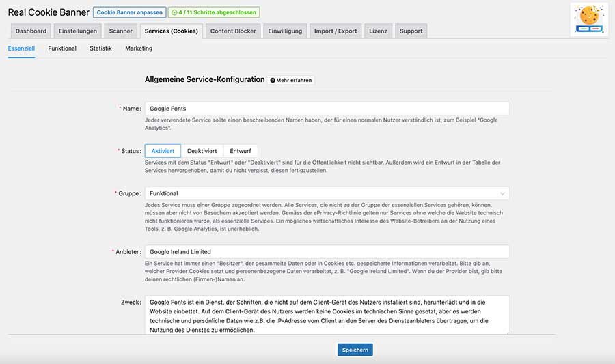This screenshot has height=364, width=615.
Task: Select the Import / Export tab
Action: point(335,31)
